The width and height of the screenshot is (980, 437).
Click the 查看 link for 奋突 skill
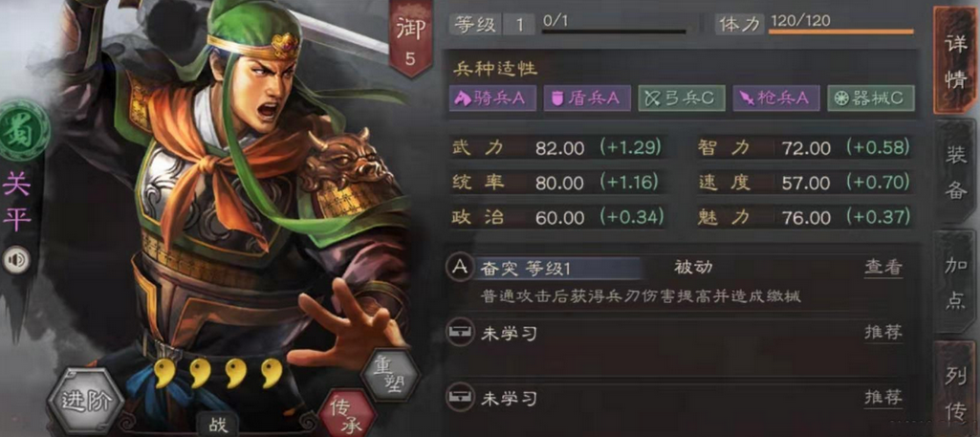click(883, 268)
